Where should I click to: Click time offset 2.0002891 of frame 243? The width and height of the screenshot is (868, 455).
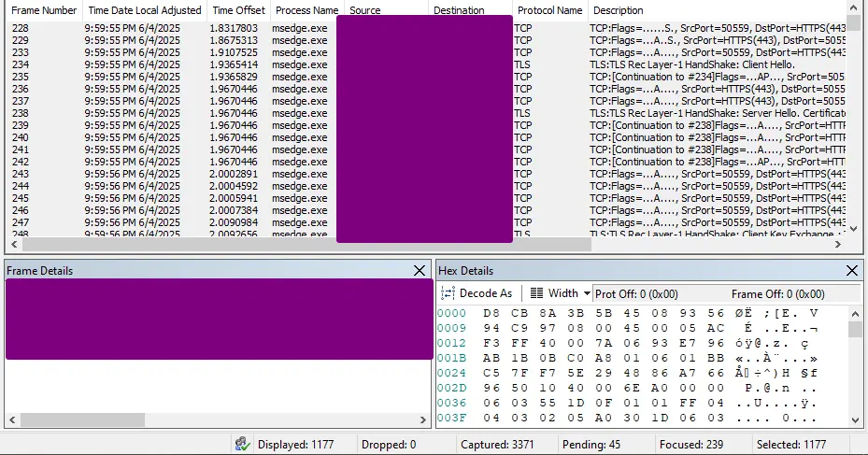click(x=233, y=174)
